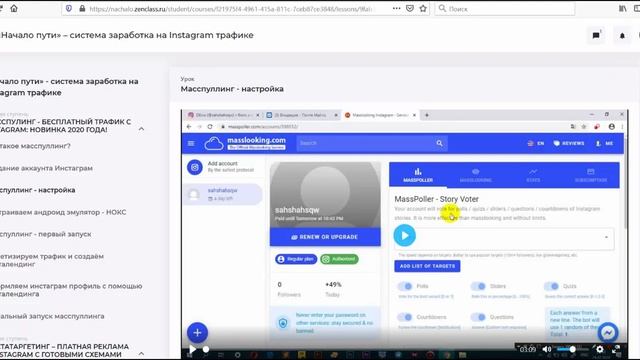
Task: Open the Firefox Library icon
Action: point(622,9)
